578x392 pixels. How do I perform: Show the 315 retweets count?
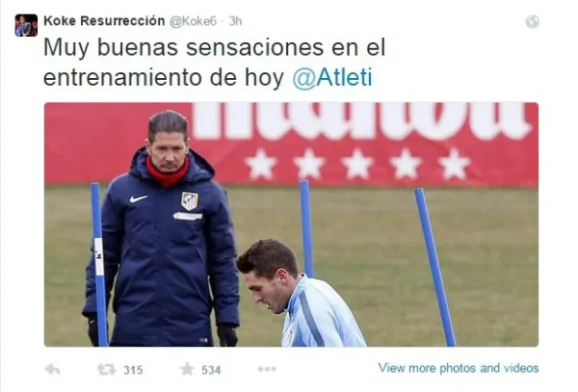[x=133, y=370]
